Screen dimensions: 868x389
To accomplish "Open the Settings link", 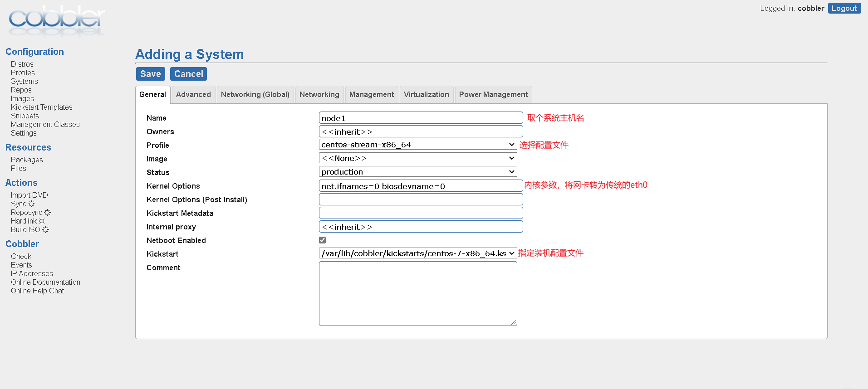I will pos(24,133).
